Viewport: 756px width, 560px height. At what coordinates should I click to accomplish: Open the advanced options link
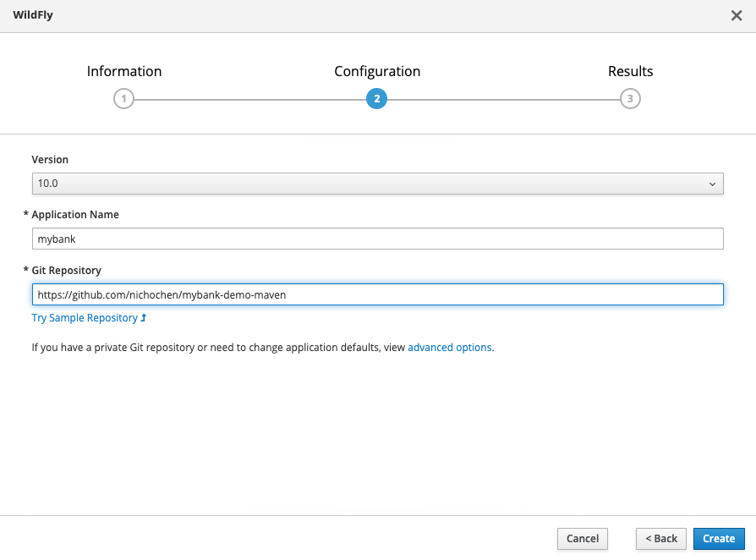tap(449, 348)
